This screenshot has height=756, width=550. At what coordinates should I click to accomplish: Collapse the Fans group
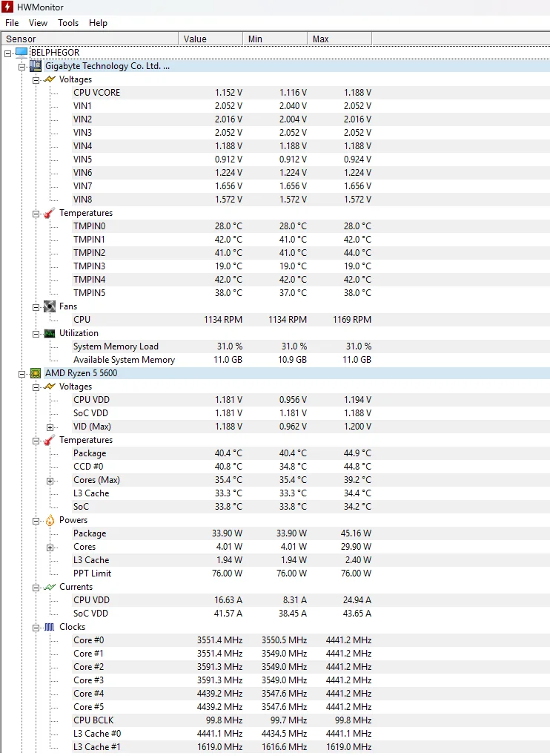coord(36,308)
